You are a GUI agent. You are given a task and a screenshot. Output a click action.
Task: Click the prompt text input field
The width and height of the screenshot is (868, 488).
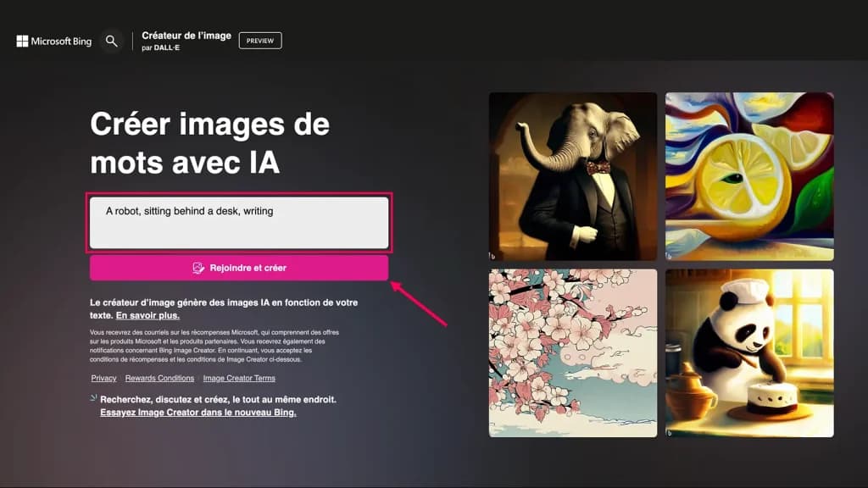point(240,222)
